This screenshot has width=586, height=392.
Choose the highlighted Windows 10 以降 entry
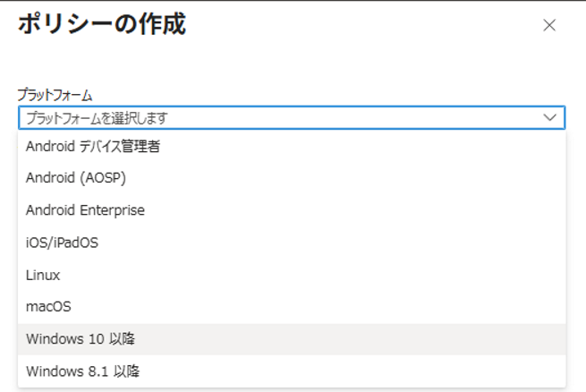(x=81, y=338)
